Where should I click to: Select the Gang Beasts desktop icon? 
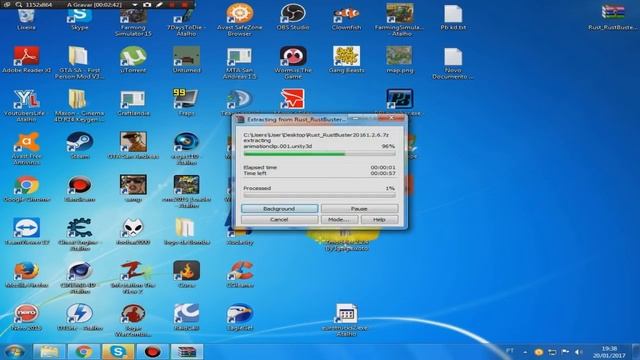(346, 60)
